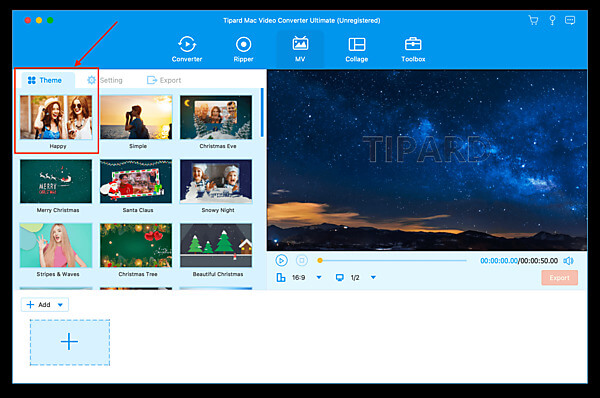Click the theme list scrollbar
This screenshot has height=398, width=600.
(x=262, y=112)
